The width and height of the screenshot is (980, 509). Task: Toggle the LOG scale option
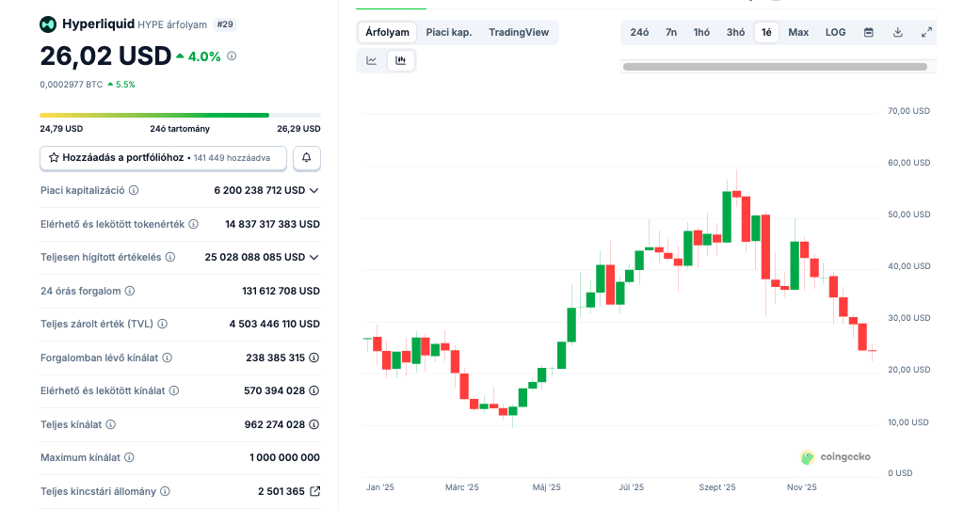point(835,33)
